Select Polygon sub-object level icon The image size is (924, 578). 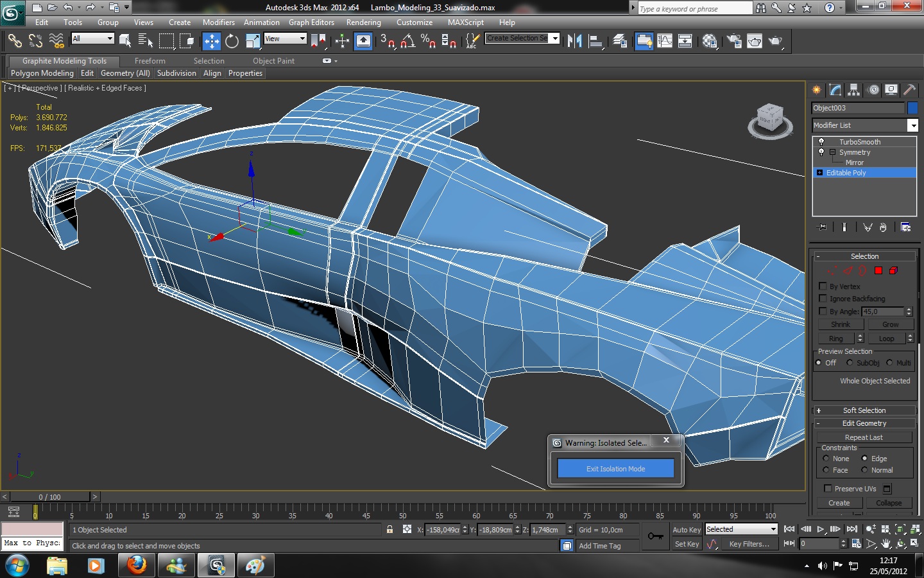coord(878,270)
